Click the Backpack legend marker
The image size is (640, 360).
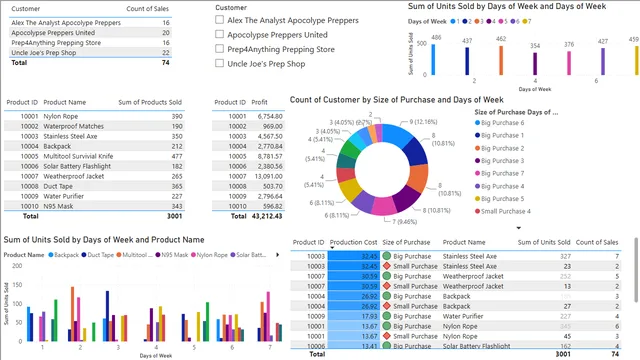click(51, 255)
